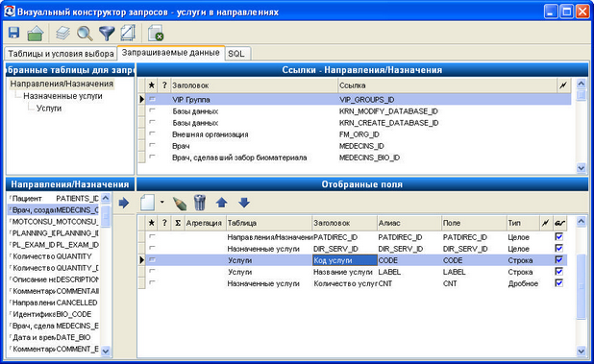594x364 pixels.
Task: Click scroll-down arrow of fields list panel
Action: pos(106,352)
